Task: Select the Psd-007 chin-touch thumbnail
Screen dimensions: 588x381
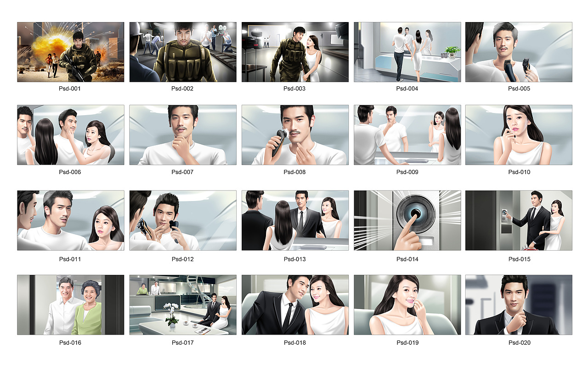Action: (x=183, y=135)
